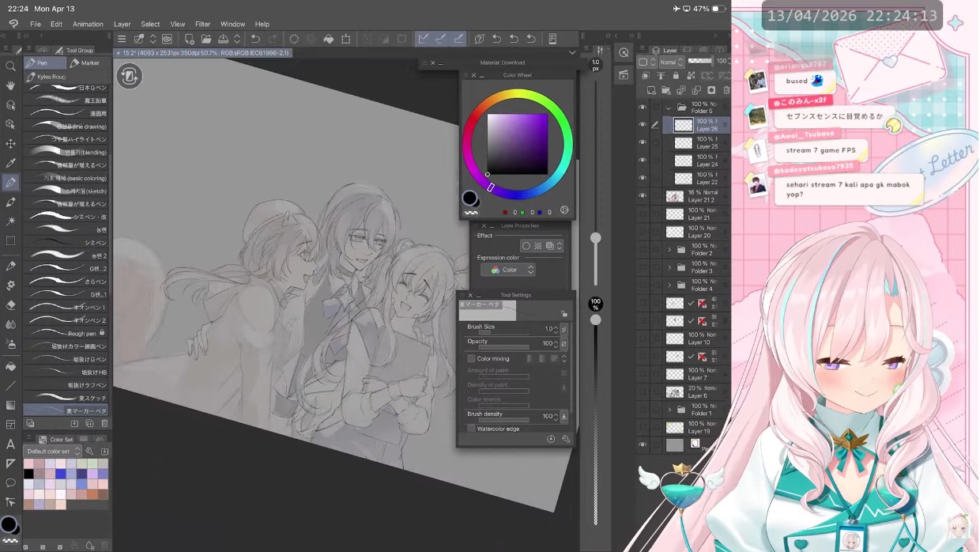The image size is (980, 552).
Task: Select the Rectangle selection marquee tool
Action: click(10, 241)
